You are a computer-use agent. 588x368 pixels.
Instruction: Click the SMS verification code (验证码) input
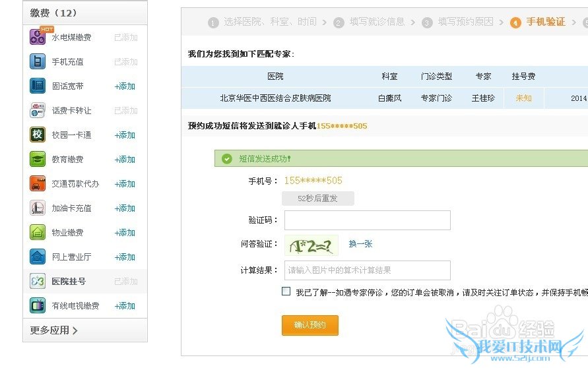coord(367,220)
